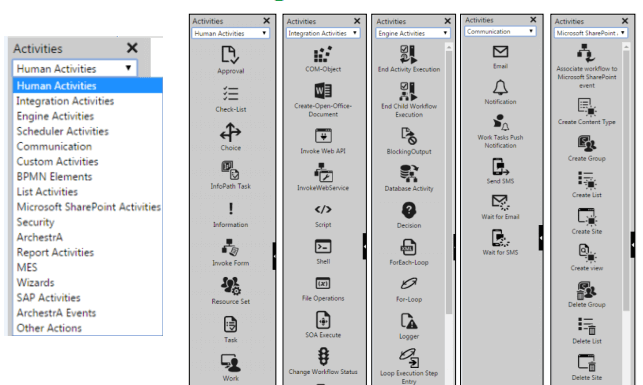The image size is (643, 385).
Task: Expand the Microsoft SharePoint category dropdown
Action: click(x=591, y=33)
